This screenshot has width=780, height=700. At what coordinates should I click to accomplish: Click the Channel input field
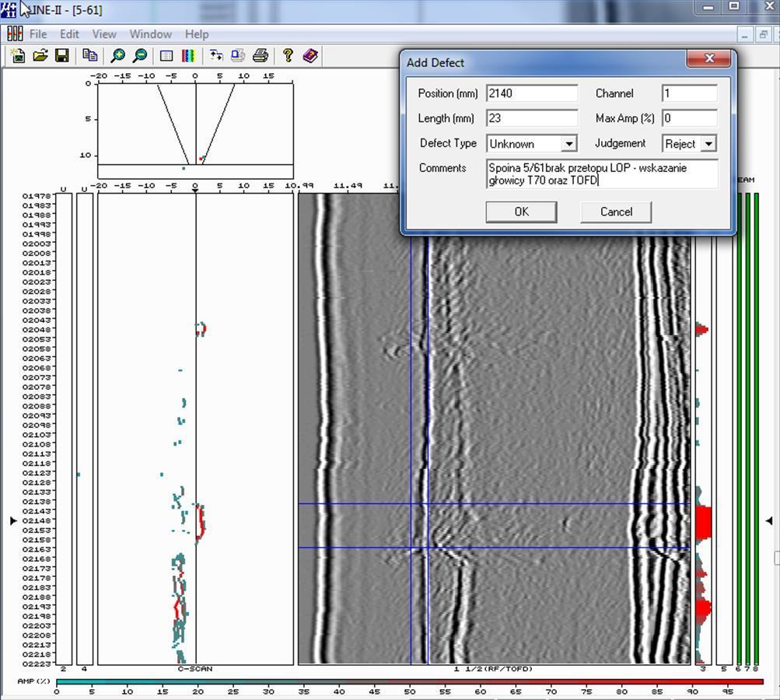(x=690, y=93)
